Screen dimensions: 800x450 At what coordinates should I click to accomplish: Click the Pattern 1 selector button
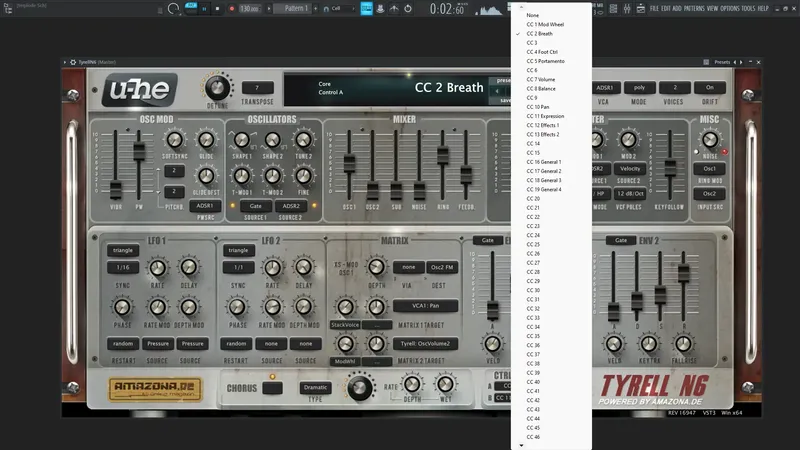295,9
